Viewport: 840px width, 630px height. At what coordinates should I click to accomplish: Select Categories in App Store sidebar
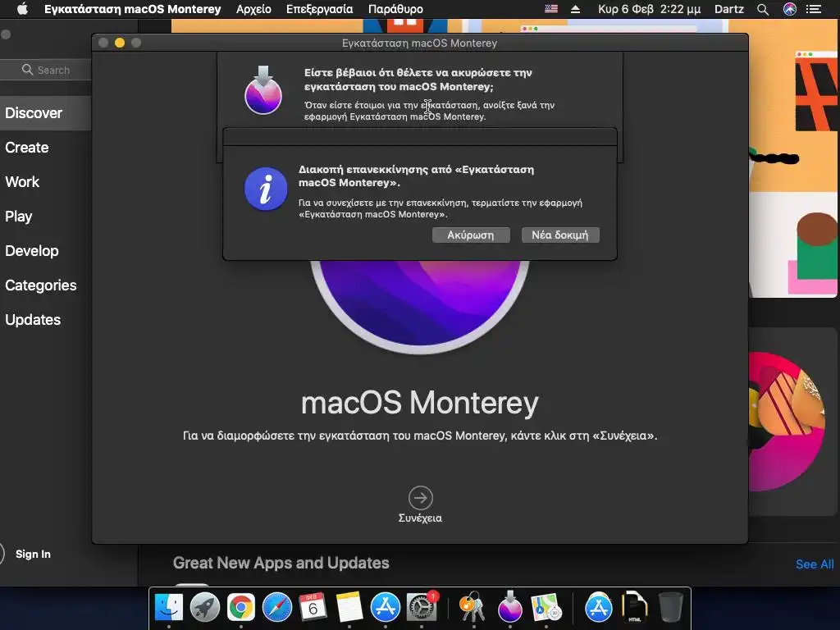[41, 285]
